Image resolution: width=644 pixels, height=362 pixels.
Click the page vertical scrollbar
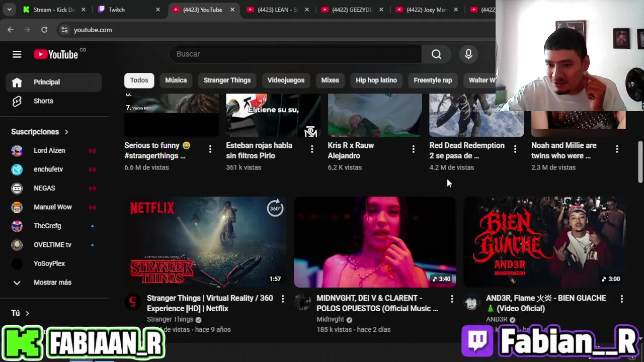pyautogui.click(x=640, y=162)
